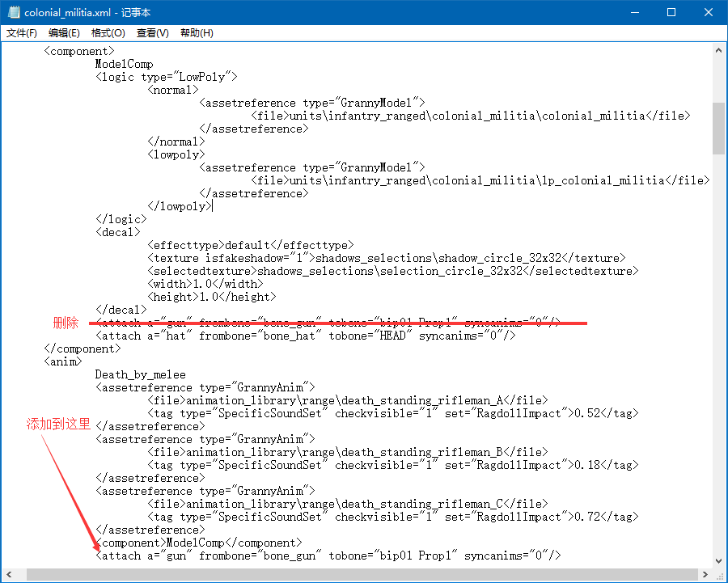Click the death_standing_rifleman_A file line
The image size is (728, 583).
[348, 400]
